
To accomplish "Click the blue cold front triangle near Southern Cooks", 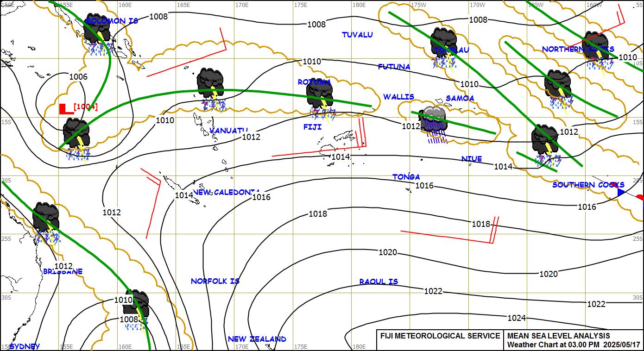I will point(621,192).
